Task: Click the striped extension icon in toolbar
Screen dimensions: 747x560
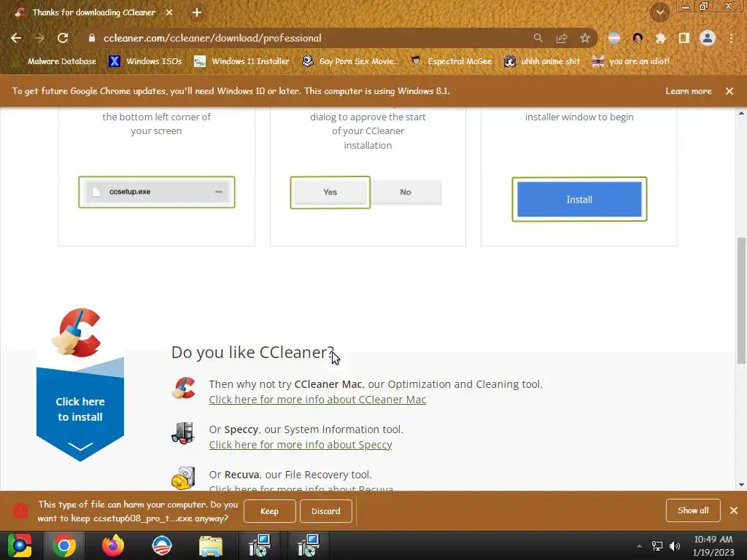Action: (x=614, y=38)
